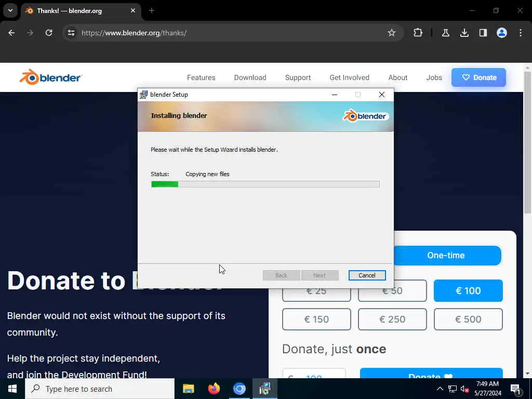Image resolution: width=532 pixels, height=399 pixels.
Task: Choose the € 500 donation amount
Action: coord(468,320)
